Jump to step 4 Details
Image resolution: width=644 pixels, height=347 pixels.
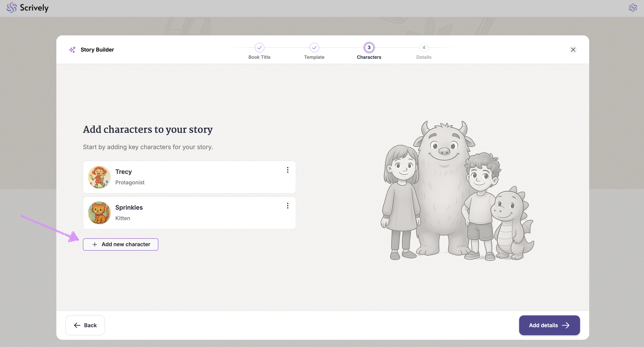[423, 48]
